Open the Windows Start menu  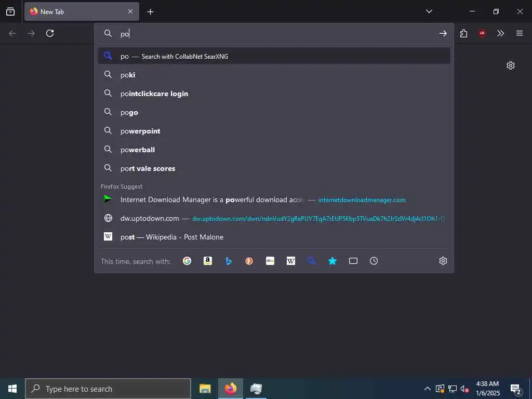12,389
